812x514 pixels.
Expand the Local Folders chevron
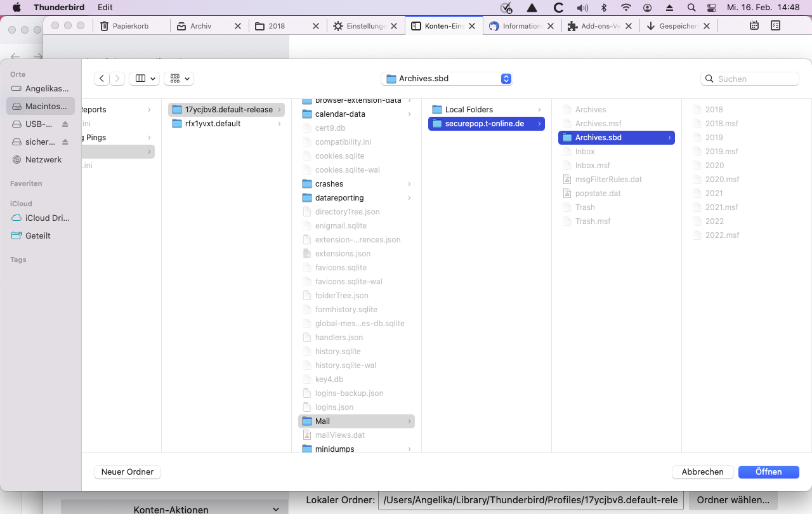coord(539,110)
